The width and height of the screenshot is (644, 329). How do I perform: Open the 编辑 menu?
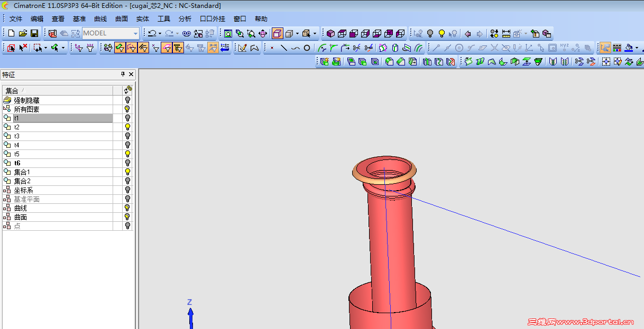(37, 19)
